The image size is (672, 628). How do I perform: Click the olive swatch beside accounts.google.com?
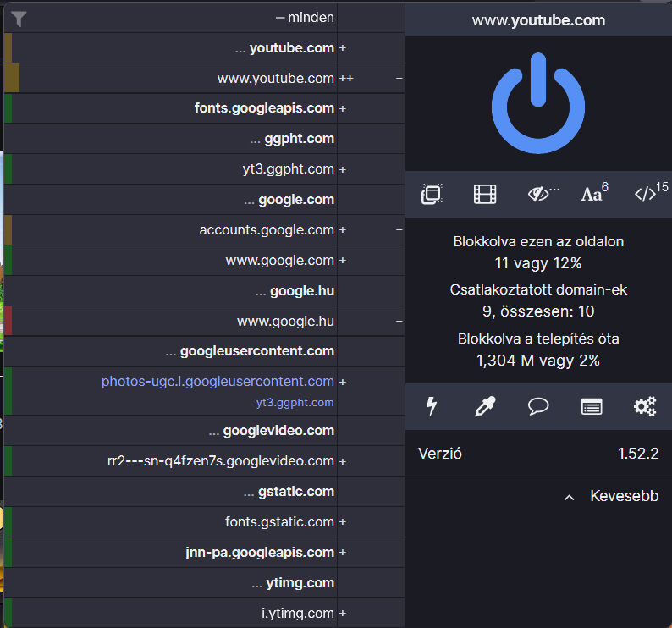coord(8,230)
